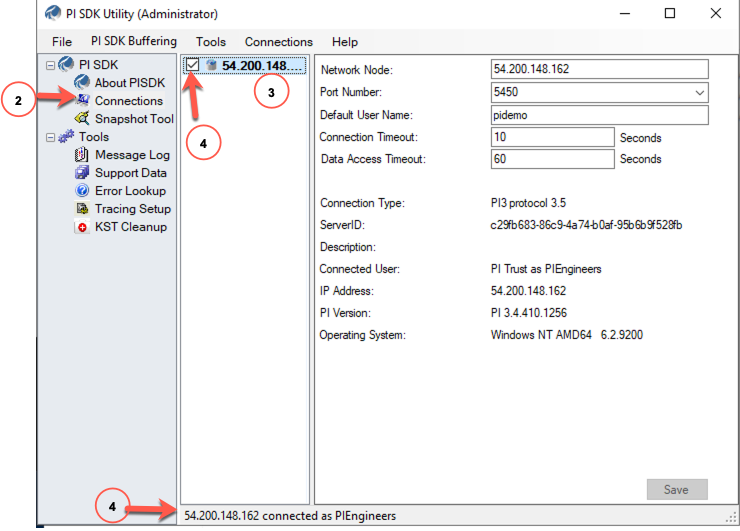Select the Connections icon in tree

pos(84,101)
